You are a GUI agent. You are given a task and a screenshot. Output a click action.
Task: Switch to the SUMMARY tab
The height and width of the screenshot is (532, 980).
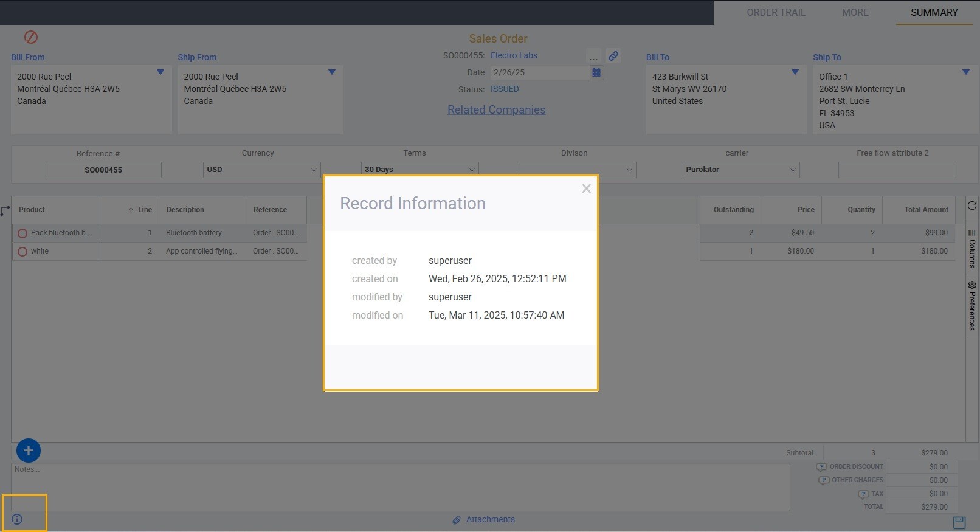(934, 12)
